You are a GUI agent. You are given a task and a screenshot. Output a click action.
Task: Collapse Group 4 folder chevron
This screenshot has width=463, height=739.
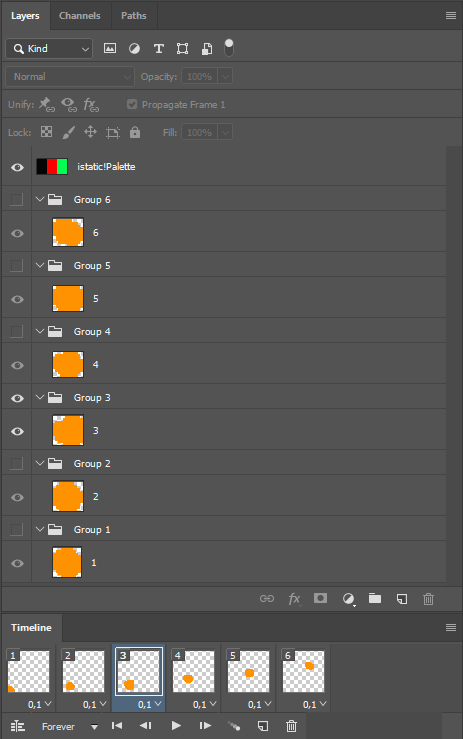pos(40,331)
